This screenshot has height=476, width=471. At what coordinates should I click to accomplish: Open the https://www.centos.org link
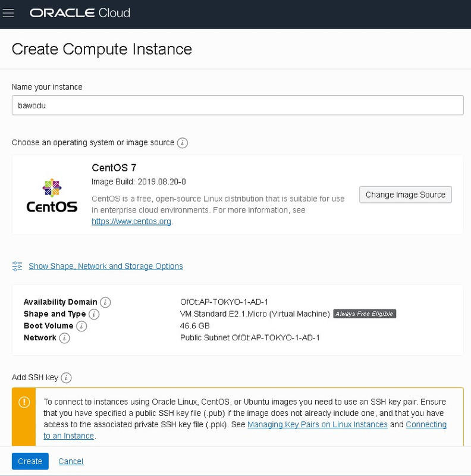[x=131, y=221]
